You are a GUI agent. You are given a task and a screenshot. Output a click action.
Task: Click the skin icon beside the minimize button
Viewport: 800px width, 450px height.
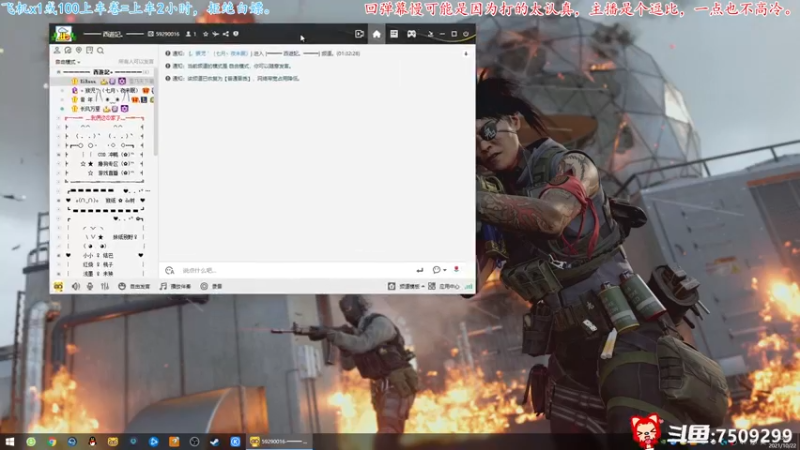pyautogui.click(x=430, y=34)
